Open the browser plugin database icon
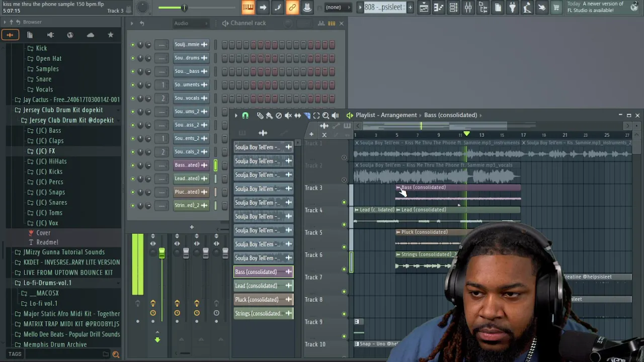Image resolution: width=644 pixels, height=362 pixels. (50, 35)
